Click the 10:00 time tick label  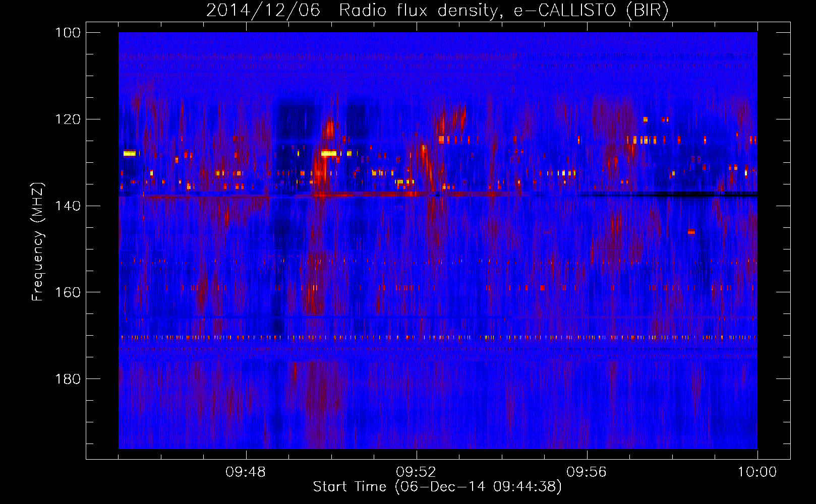click(x=757, y=472)
